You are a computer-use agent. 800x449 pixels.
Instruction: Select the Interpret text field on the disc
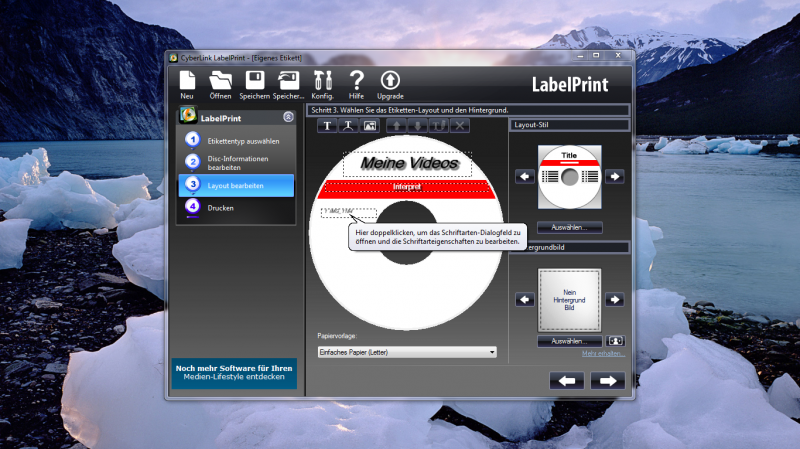pyautogui.click(x=407, y=187)
